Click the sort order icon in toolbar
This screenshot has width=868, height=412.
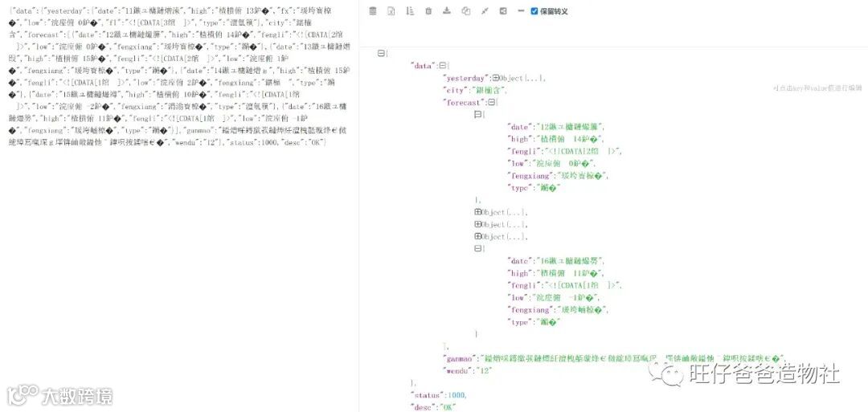point(410,11)
